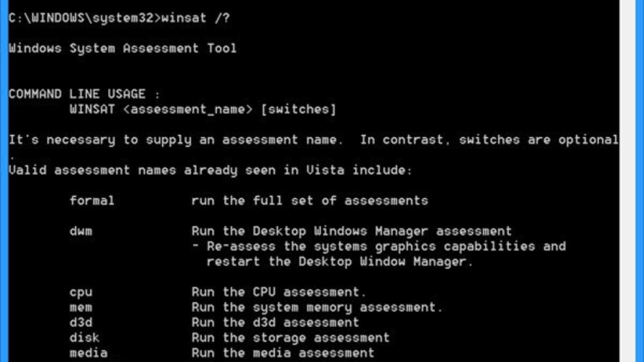Click the 'C:\WINDOWS\system32>' prompt path

point(84,18)
